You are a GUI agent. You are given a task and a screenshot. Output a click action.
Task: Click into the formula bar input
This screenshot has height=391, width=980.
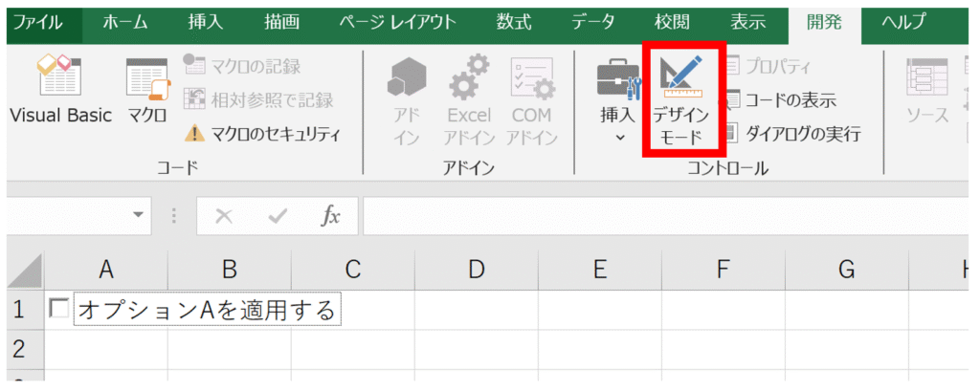tap(667, 216)
